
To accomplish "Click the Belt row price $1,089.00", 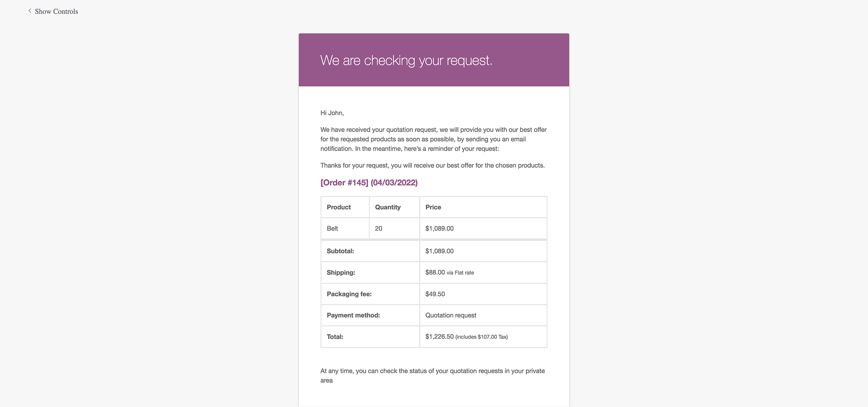I will (439, 228).
